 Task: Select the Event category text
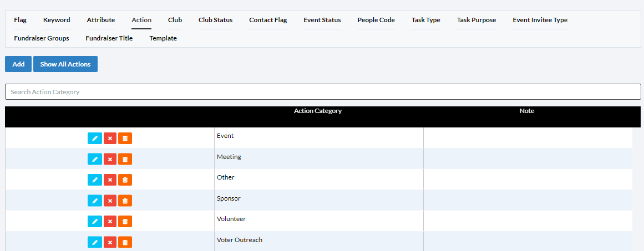pyautogui.click(x=225, y=136)
